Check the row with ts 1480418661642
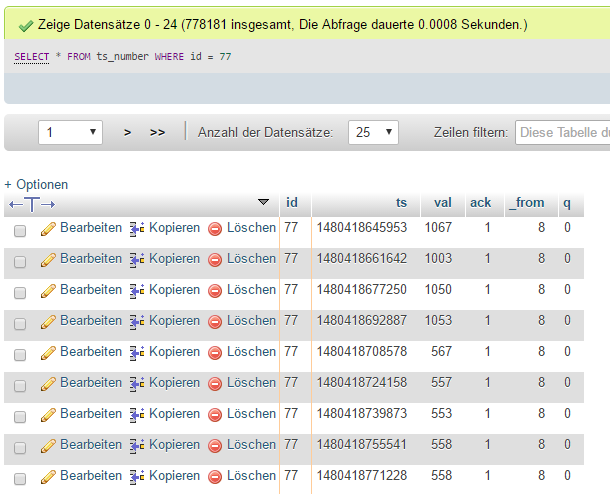 20,262
